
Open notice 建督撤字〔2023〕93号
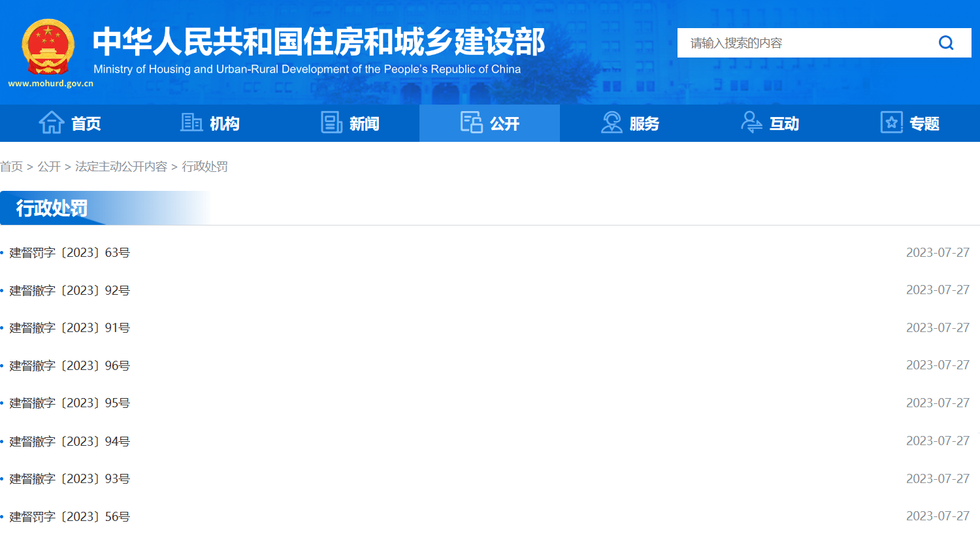tap(69, 478)
